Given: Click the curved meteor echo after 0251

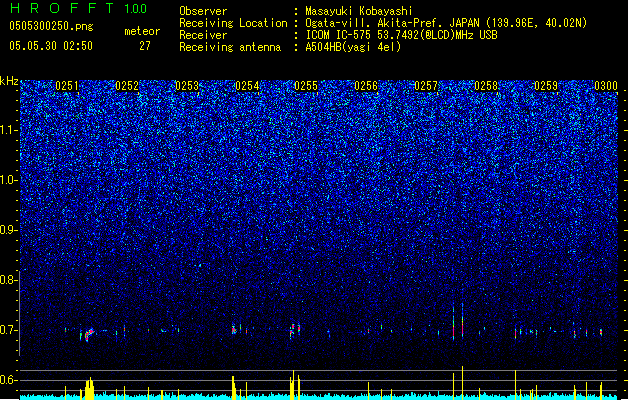Looking at the screenshot, I should (89, 334).
